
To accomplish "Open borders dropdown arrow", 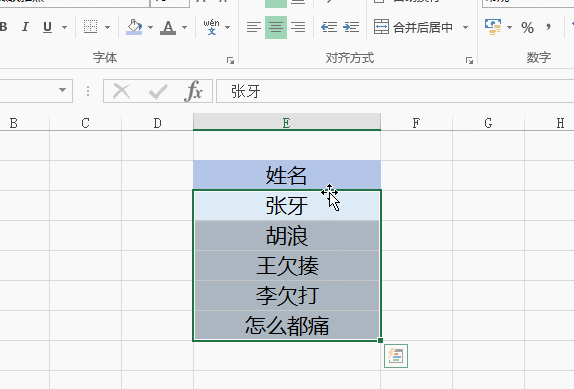I will (107, 27).
